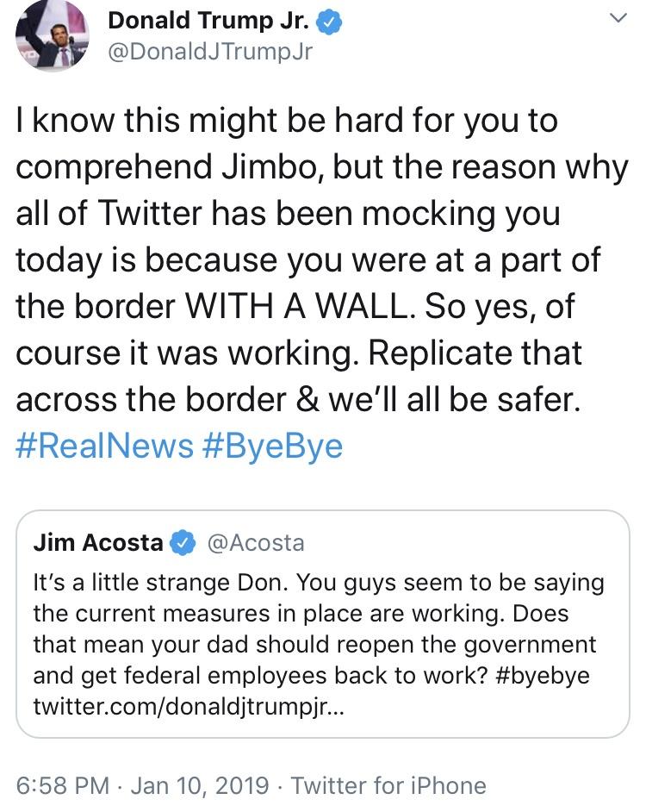
Task: Click the word Jimbo in the tweet
Action: point(270,166)
